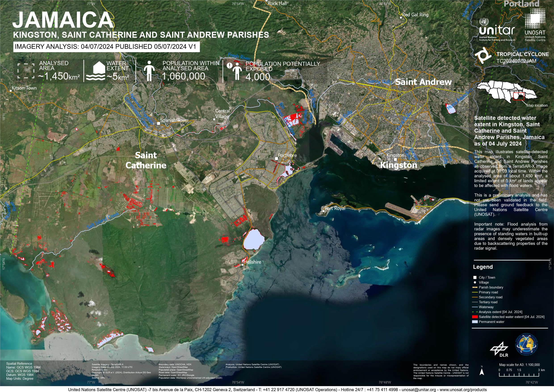Screen dimensions: 554x392
Task: Click the UNITAR logo
Action: (497, 30)
